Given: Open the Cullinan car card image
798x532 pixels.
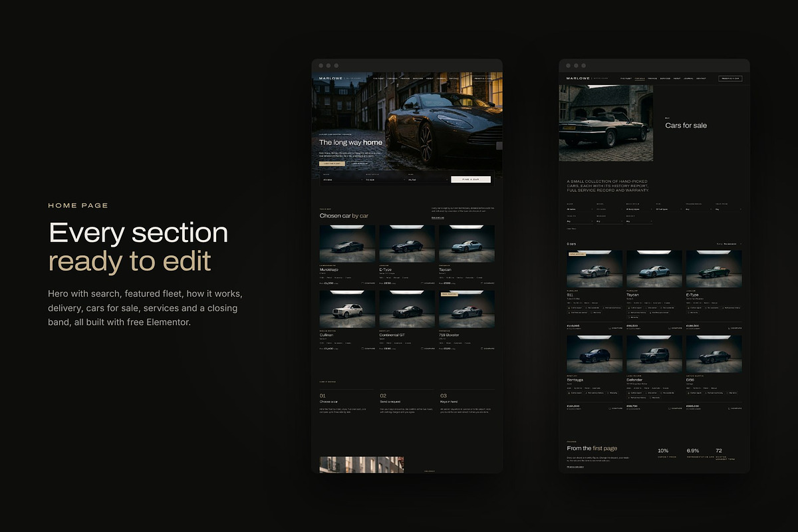Looking at the screenshot, I should (x=347, y=309).
